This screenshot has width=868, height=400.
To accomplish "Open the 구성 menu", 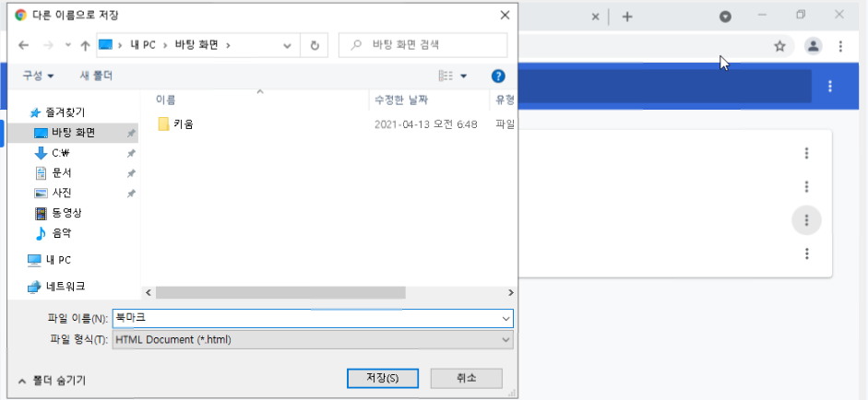I will coord(38,76).
